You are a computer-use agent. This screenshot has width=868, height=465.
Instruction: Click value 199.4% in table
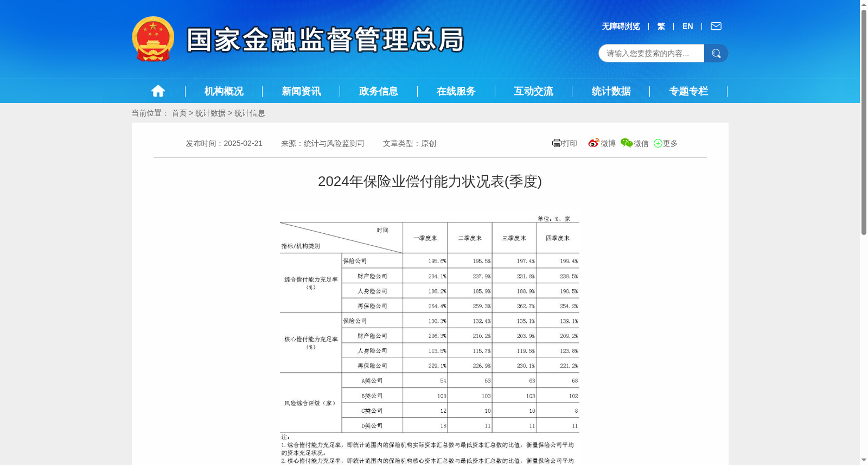569,261
